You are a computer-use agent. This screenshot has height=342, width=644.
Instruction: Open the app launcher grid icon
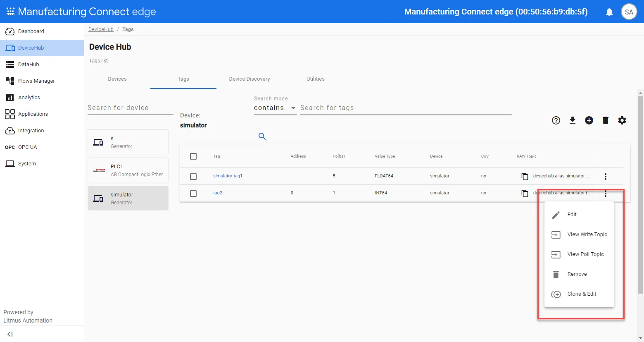[10, 12]
